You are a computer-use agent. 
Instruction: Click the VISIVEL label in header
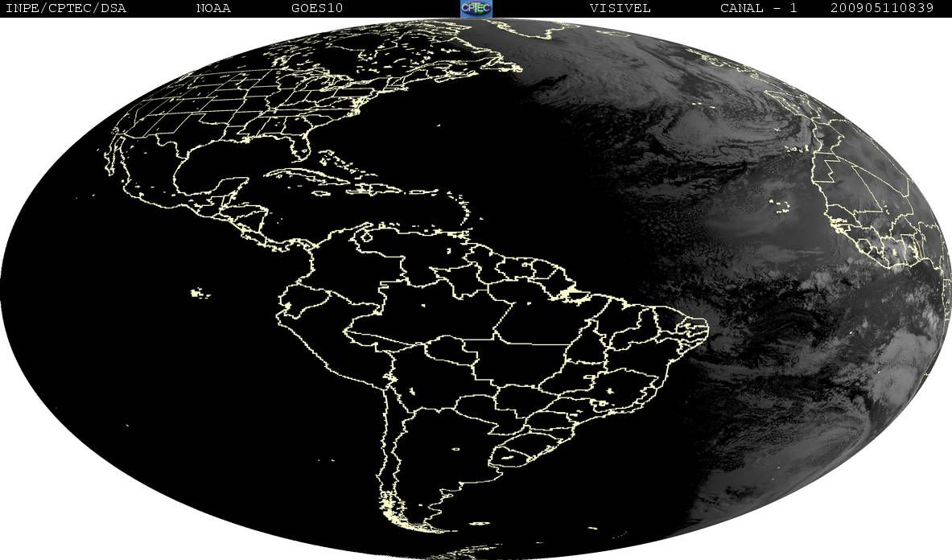tap(620, 8)
